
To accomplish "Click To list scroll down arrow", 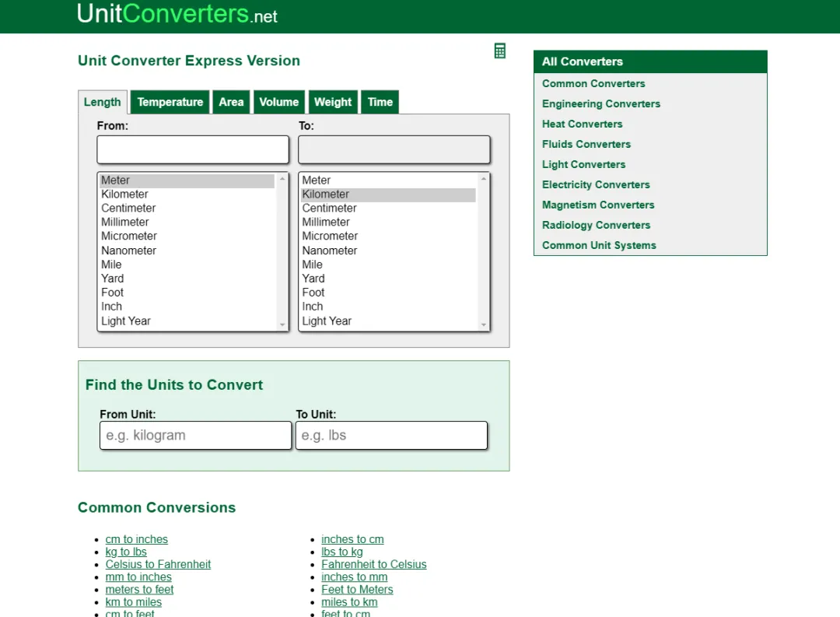I will tap(484, 325).
